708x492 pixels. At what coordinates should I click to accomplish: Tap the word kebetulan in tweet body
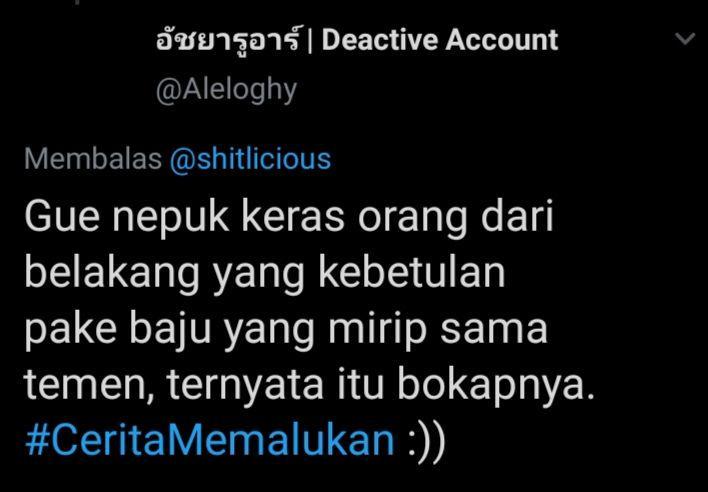click(x=412, y=273)
